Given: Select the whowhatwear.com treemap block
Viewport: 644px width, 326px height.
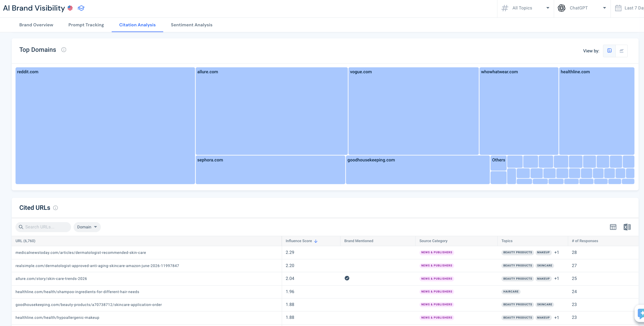Looking at the screenshot, I should click(x=519, y=111).
